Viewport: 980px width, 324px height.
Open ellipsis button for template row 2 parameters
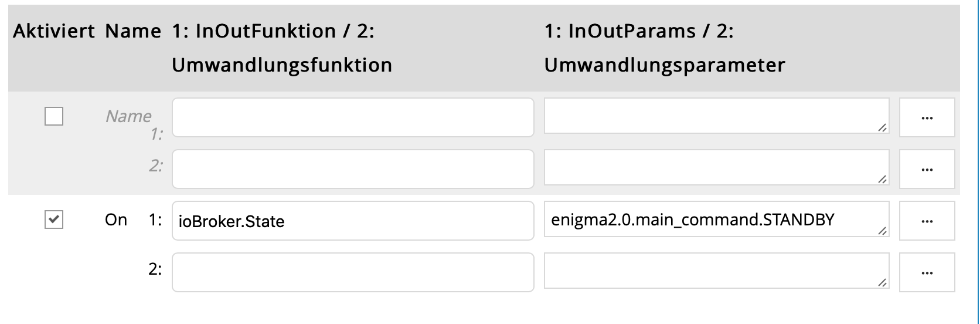927,169
